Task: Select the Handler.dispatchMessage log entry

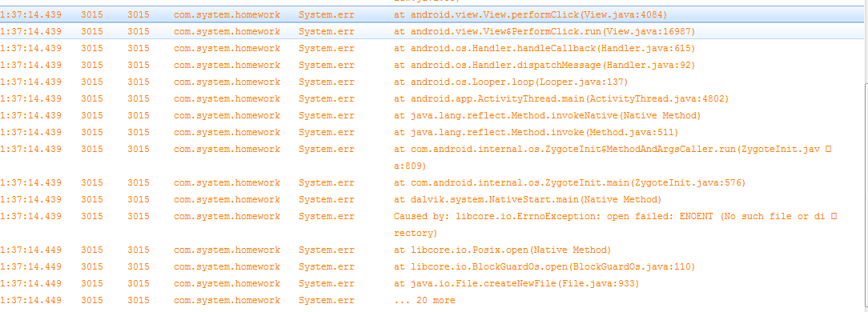Action: (x=432, y=66)
